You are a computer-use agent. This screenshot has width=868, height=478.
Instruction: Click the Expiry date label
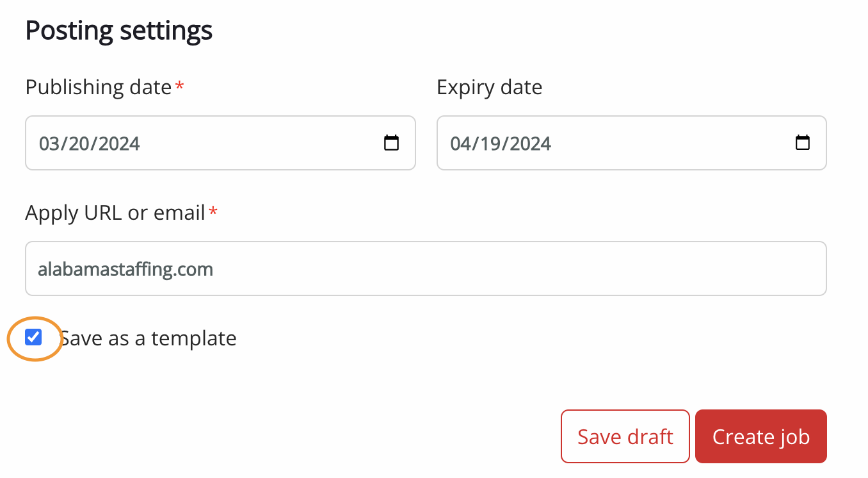tap(489, 87)
